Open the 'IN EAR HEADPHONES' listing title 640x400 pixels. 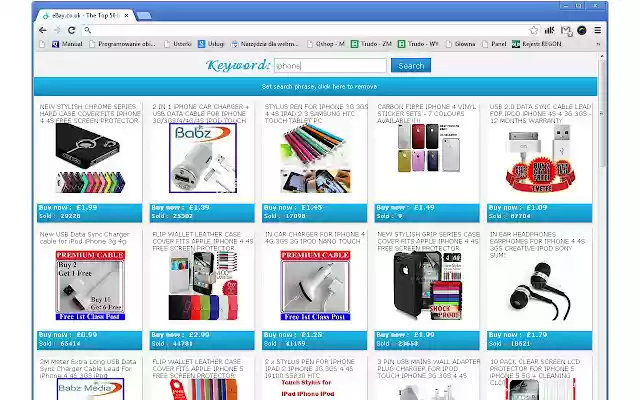(x=537, y=244)
